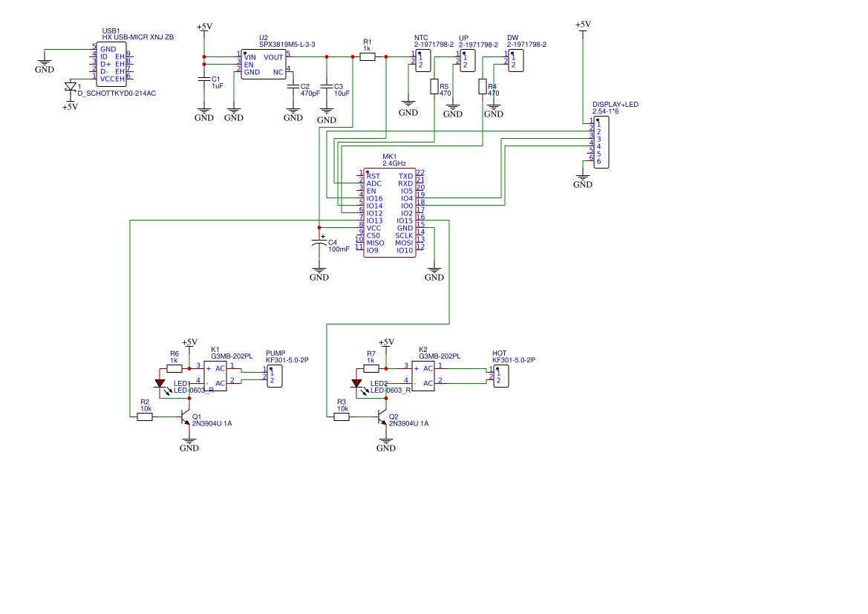Select the USB1 connector body
The height and width of the screenshot is (614, 868).
click(112, 65)
